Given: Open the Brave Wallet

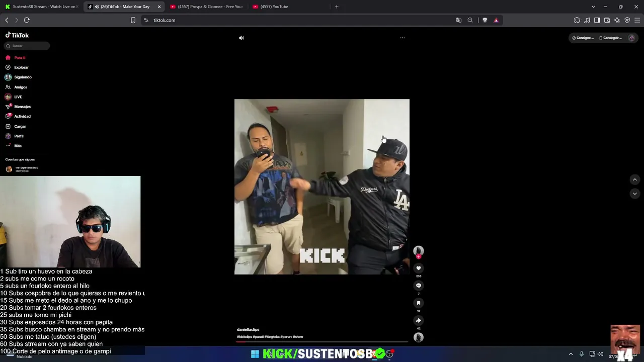Looking at the screenshot, I should [607, 20].
